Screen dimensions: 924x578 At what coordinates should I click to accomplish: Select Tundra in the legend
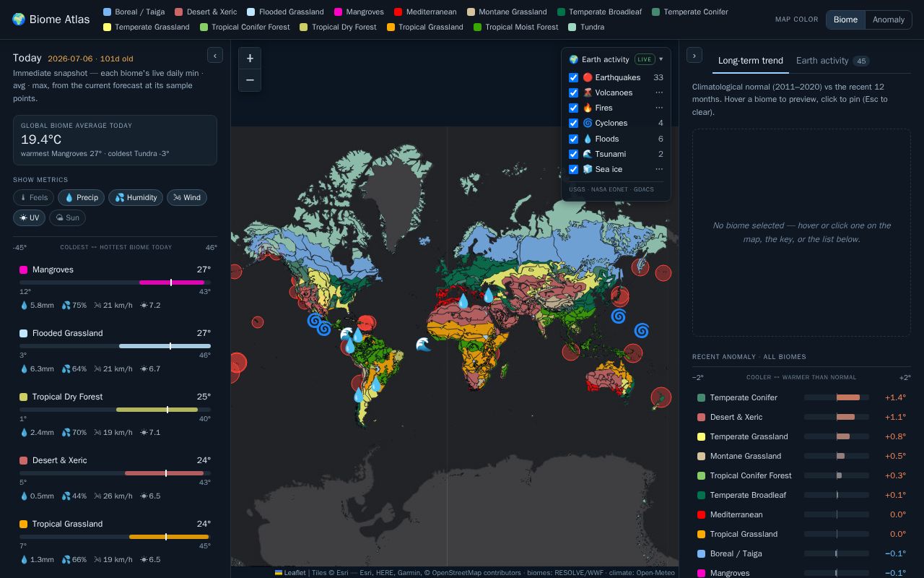[586, 27]
